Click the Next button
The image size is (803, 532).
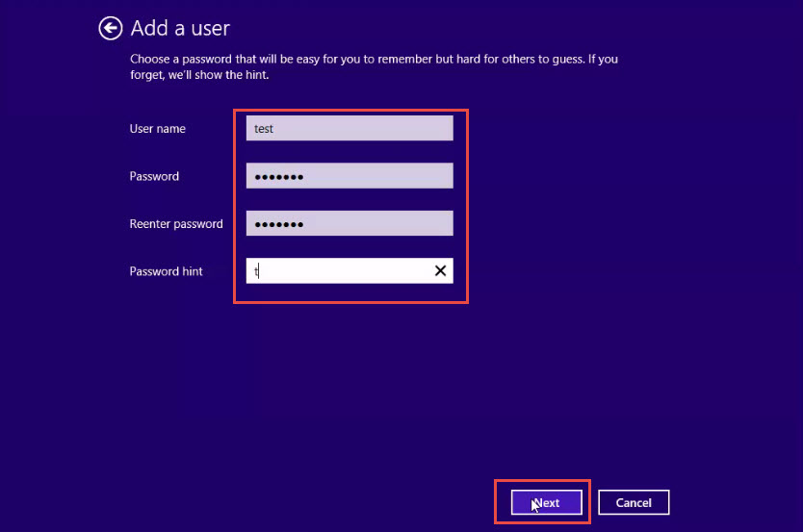(547, 502)
